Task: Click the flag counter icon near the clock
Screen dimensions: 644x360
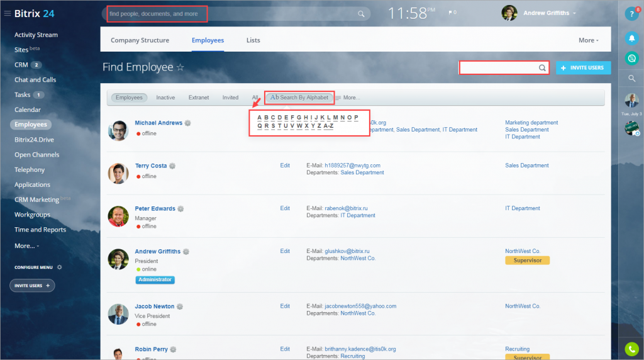Action: [x=452, y=13]
